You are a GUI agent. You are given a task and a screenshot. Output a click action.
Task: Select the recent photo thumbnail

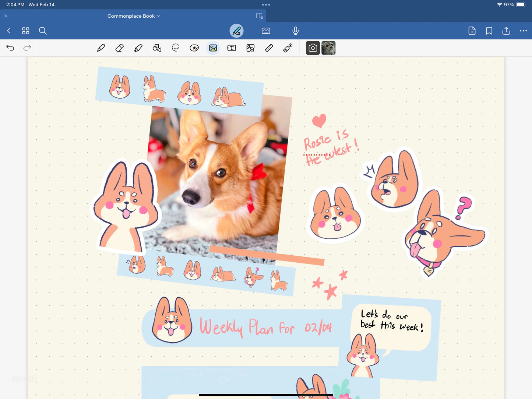[328, 48]
